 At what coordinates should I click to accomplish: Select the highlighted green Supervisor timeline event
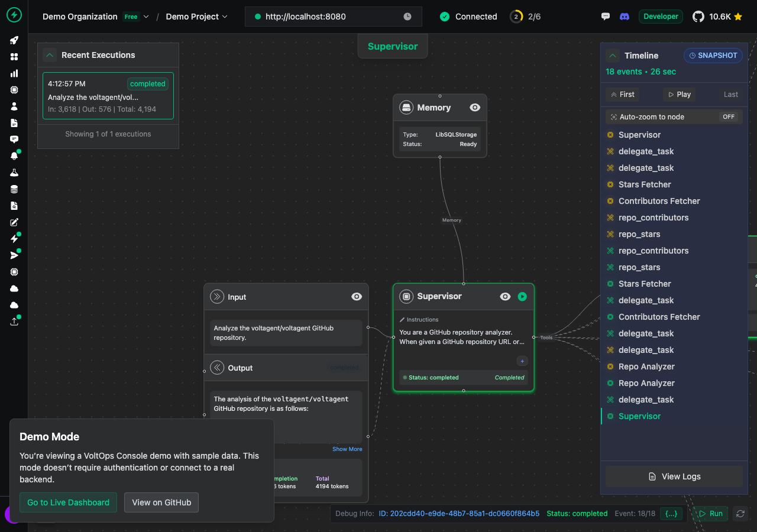pyautogui.click(x=674, y=416)
